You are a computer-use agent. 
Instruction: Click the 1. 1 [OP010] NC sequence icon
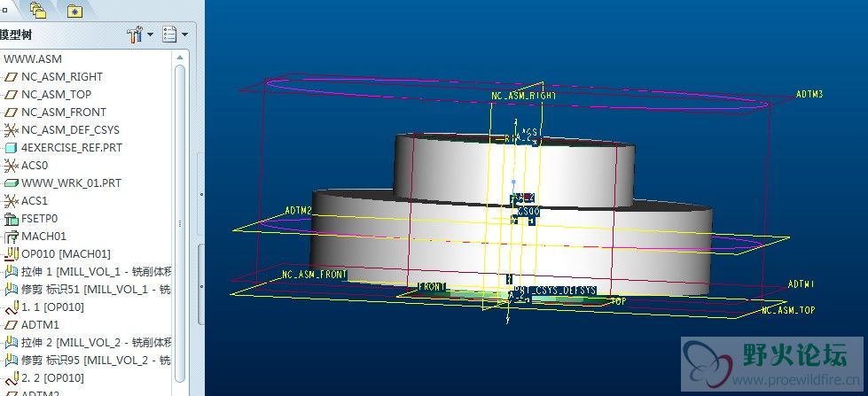point(11,307)
